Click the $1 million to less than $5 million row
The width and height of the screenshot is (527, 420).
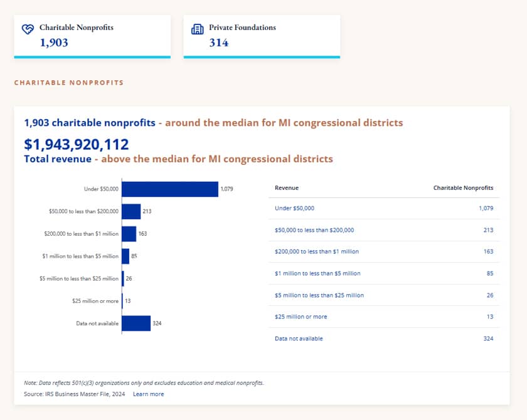pos(384,273)
